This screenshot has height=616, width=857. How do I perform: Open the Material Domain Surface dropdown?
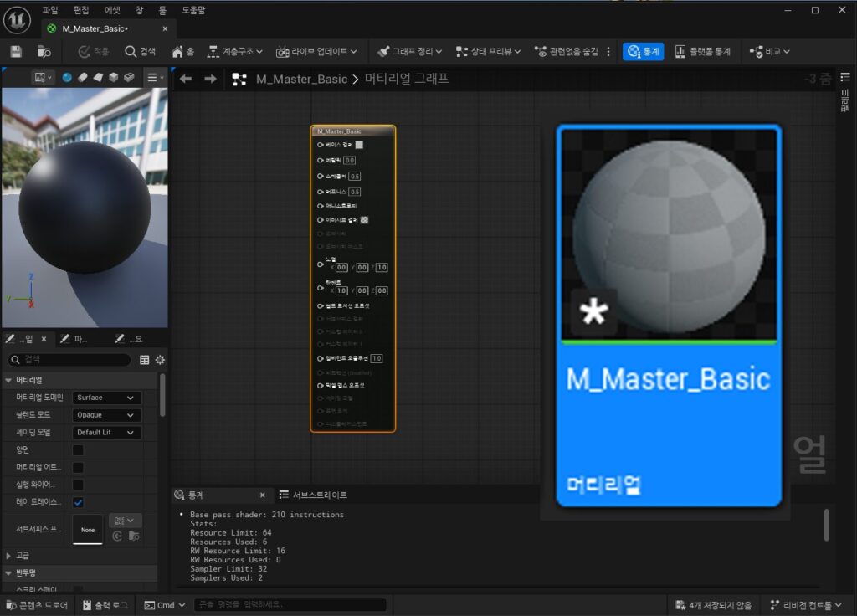[105, 398]
